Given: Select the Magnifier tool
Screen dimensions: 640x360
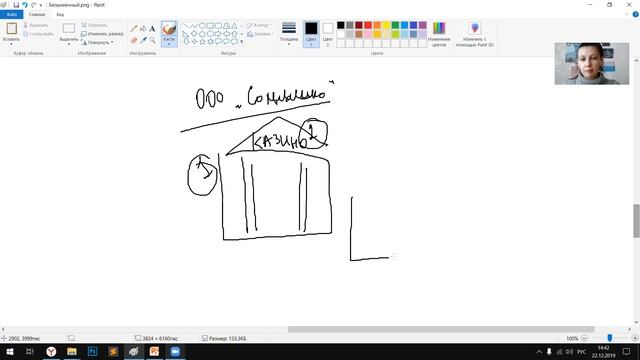Looking at the screenshot, I should (x=152, y=40).
